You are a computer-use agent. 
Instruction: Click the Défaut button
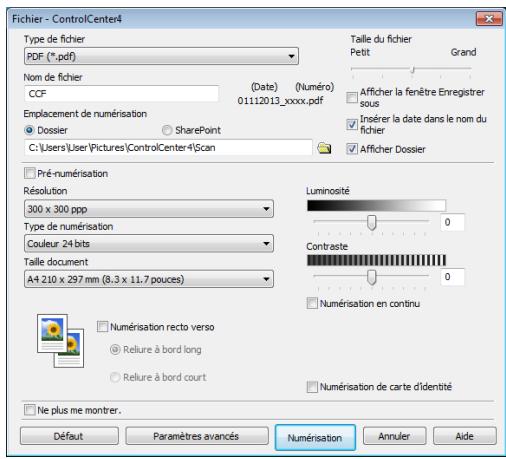[69, 436]
